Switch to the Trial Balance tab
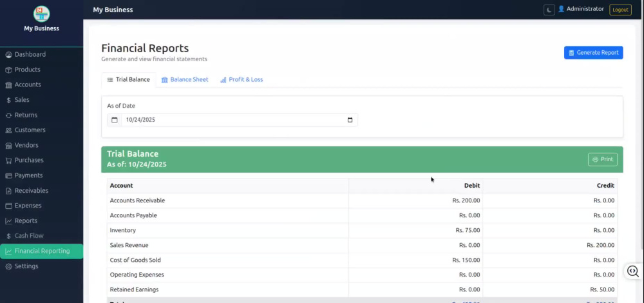The image size is (644, 303). (x=129, y=80)
